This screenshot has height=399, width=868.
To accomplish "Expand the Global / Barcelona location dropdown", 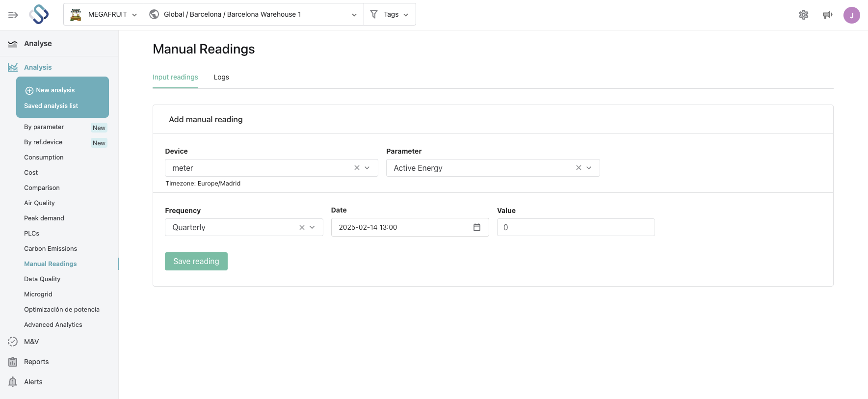I will (254, 14).
